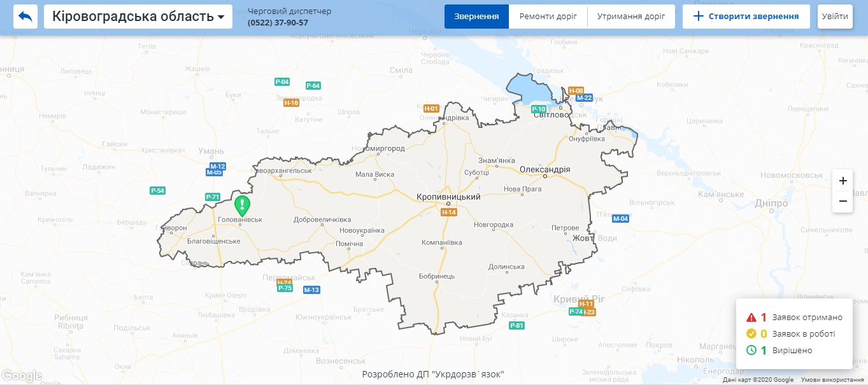Click the yellow checkmark Заявок в роботі icon
This screenshot has width=868, height=385.
tap(751, 333)
